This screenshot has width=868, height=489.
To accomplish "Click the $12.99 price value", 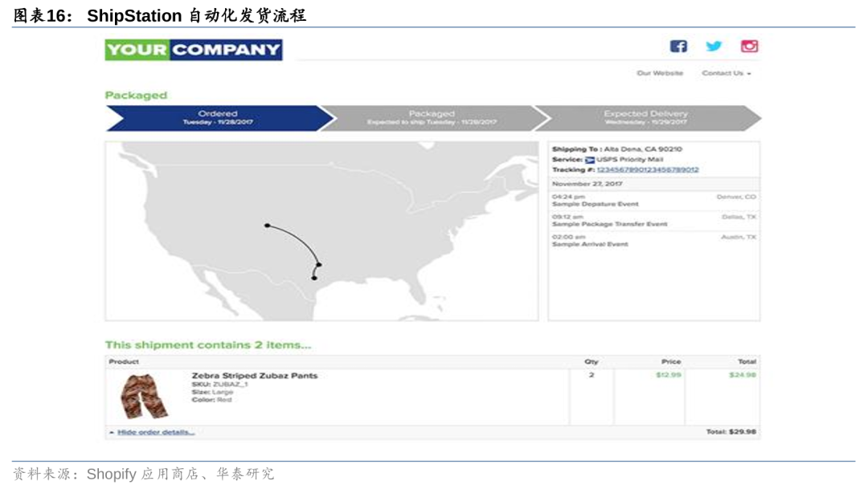I will point(668,375).
